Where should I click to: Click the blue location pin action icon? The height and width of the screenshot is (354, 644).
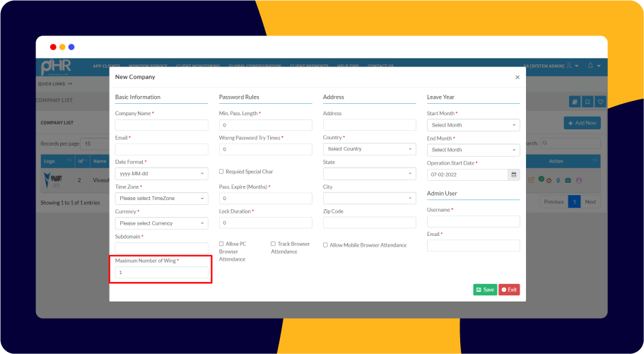(558, 180)
